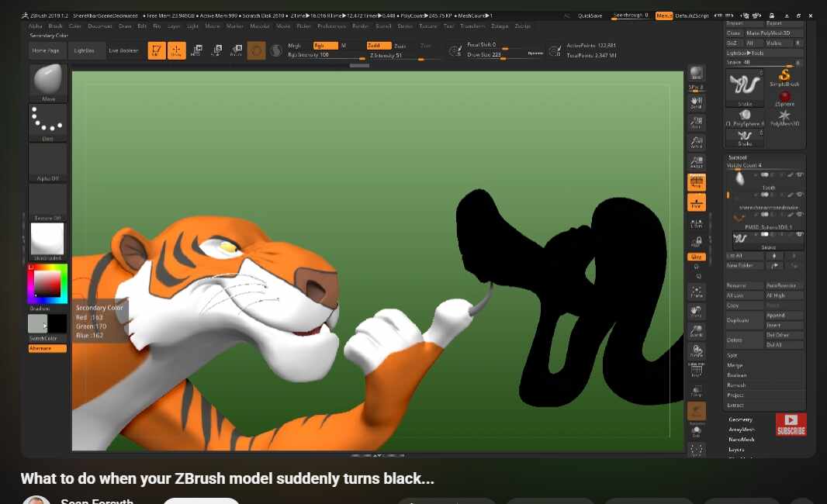Screen dimensions: 827x504
Task: Select the Rotate transform icon in toolbar
Action: click(x=237, y=50)
